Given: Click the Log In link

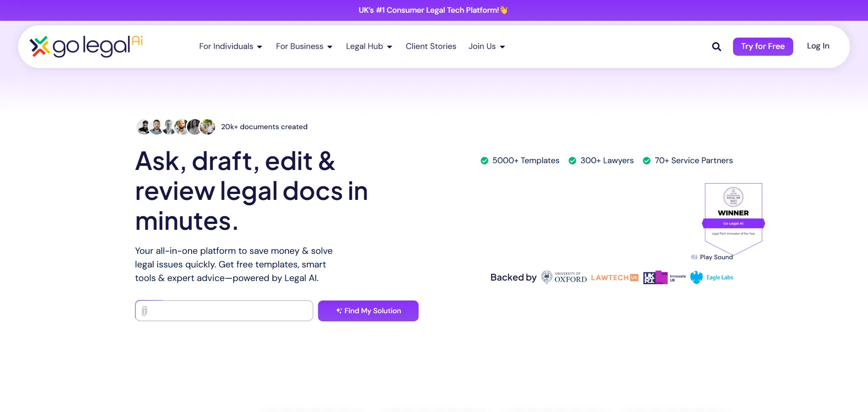Looking at the screenshot, I should (x=818, y=46).
